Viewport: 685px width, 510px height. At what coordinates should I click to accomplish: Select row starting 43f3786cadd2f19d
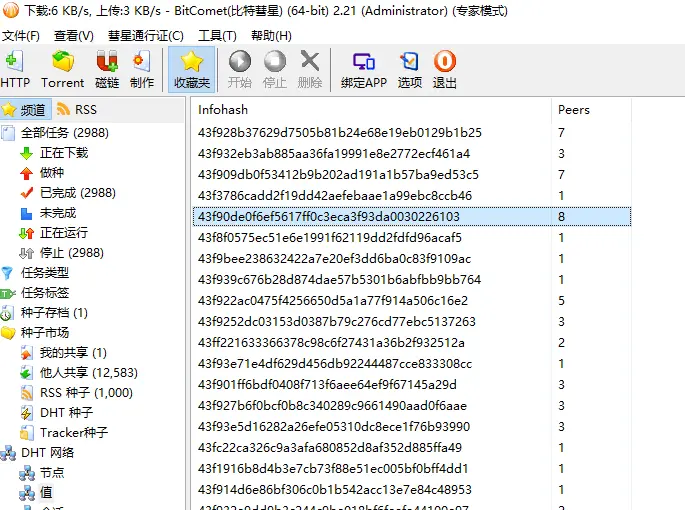coord(412,195)
